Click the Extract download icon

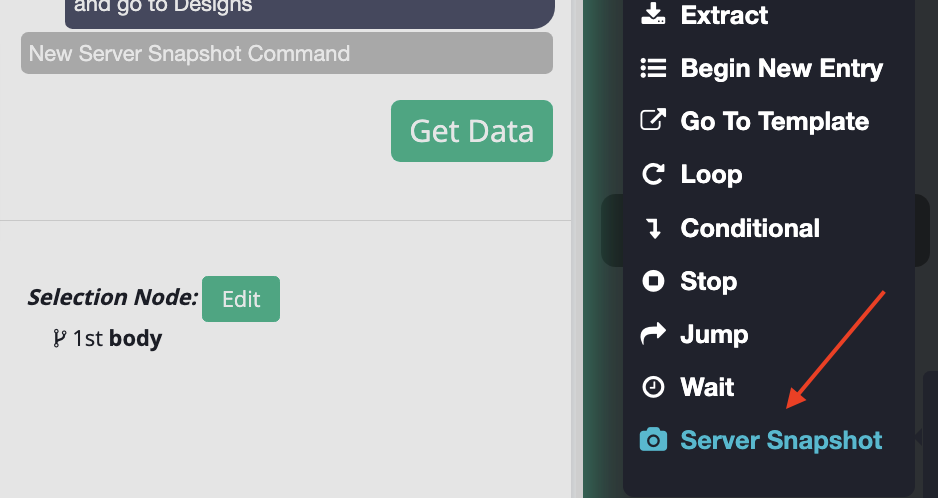(x=653, y=15)
